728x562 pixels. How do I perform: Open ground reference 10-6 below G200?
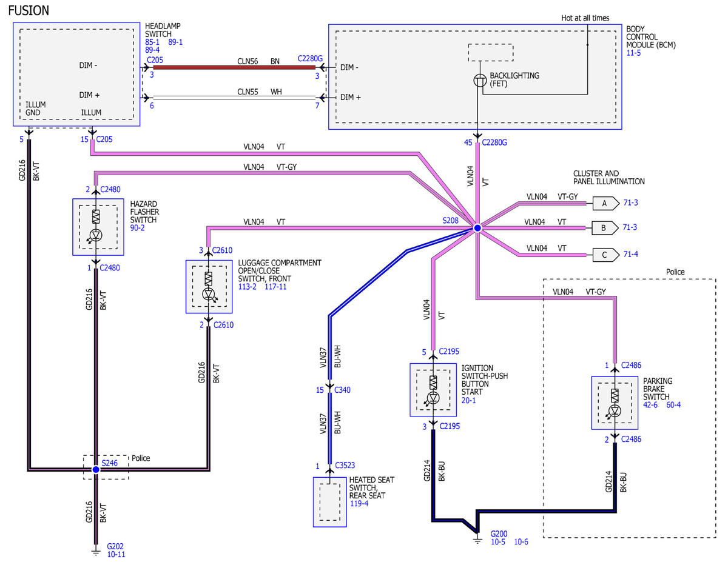coord(521,541)
